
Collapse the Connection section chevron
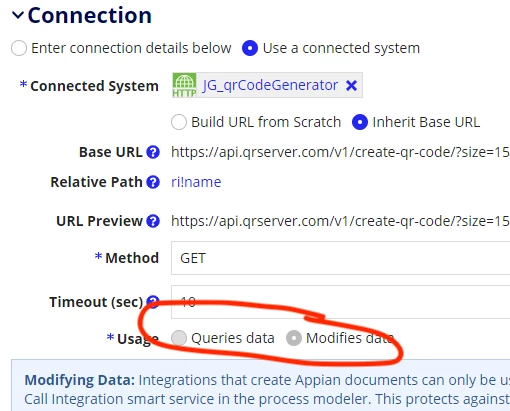pyautogui.click(x=18, y=15)
